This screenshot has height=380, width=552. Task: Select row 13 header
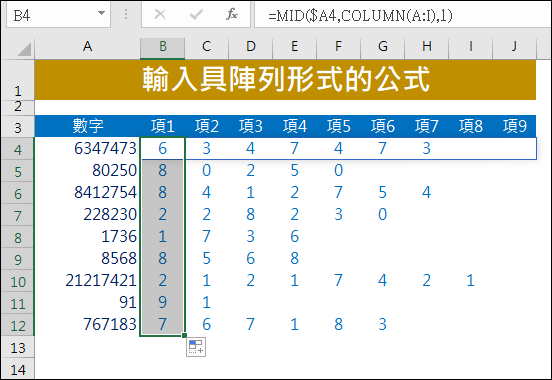tap(18, 347)
